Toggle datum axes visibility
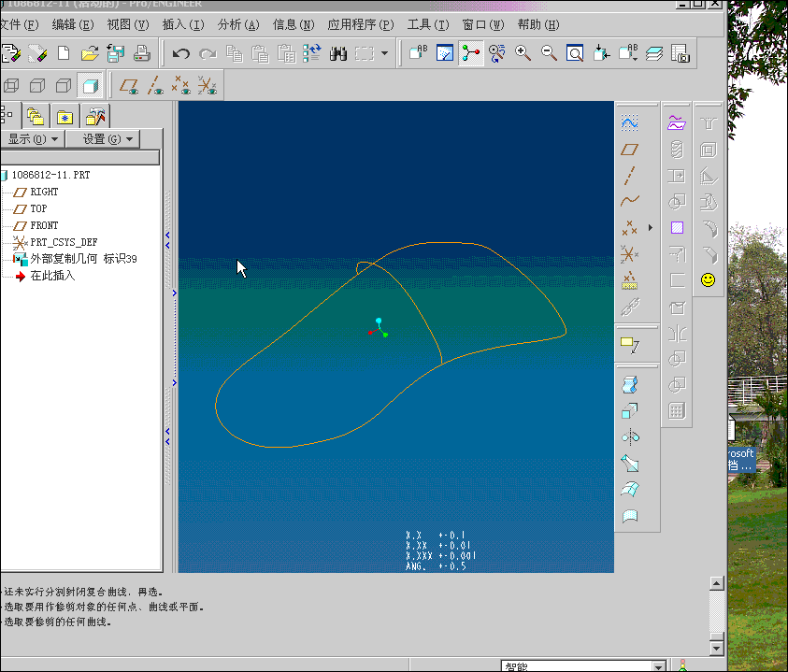Image resolution: width=788 pixels, height=672 pixels. [x=155, y=86]
